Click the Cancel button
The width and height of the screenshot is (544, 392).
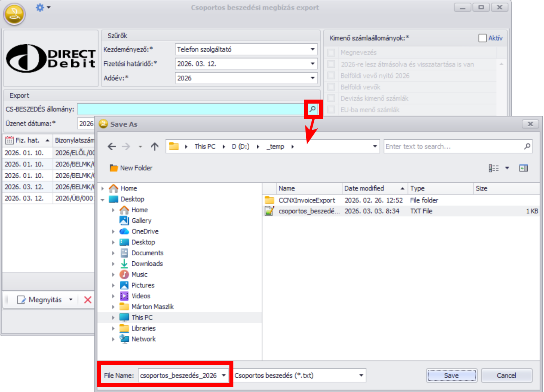506,375
